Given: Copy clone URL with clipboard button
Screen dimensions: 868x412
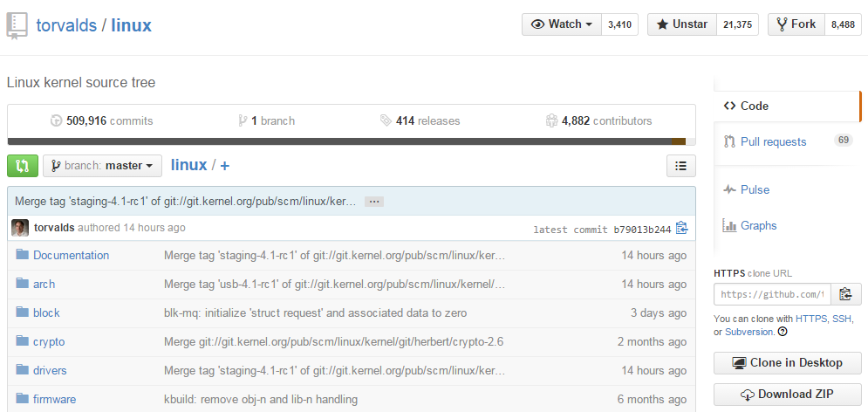Looking at the screenshot, I should click(846, 294).
